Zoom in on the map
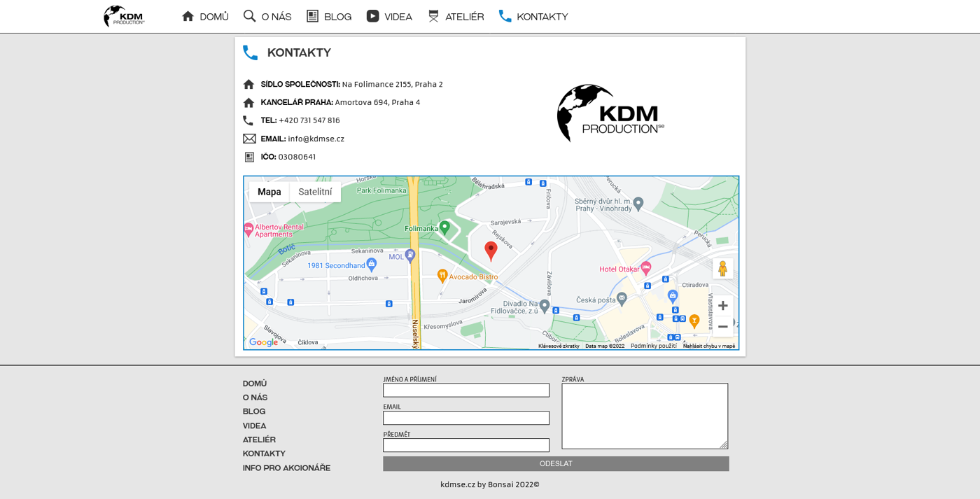This screenshot has height=499, width=980. point(722,306)
